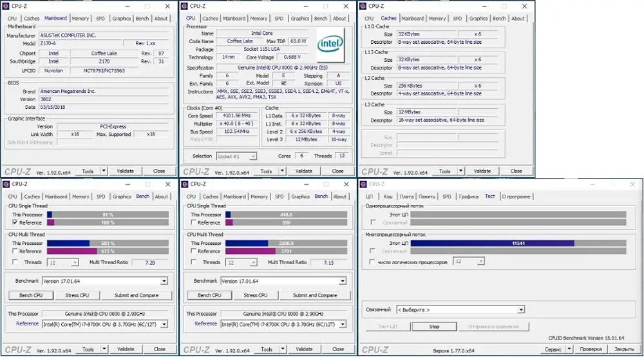Open the 'Графика' tab in the Russian window

(x=469, y=197)
